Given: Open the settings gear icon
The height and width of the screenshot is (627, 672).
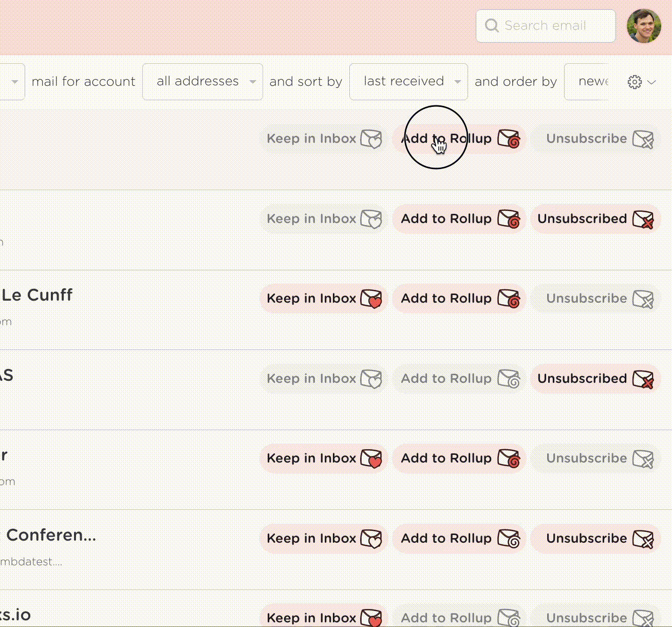Looking at the screenshot, I should pyautogui.click(x=634, y=82).
